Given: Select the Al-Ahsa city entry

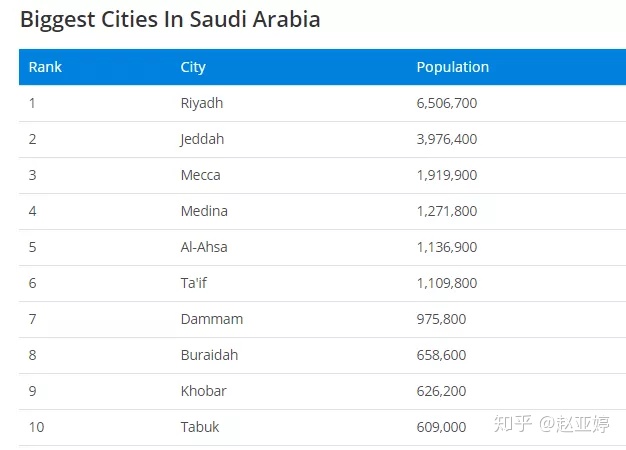Looking at the screenshot, I should pyautogui.click(x=205, y=247).
